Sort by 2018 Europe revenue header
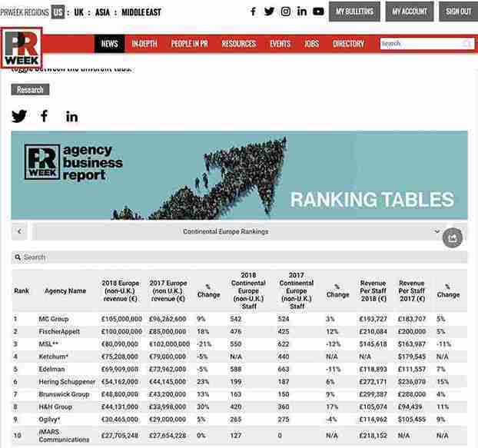Image resolution: width=478 pixels, height=448 pixels. coord(121,290)
